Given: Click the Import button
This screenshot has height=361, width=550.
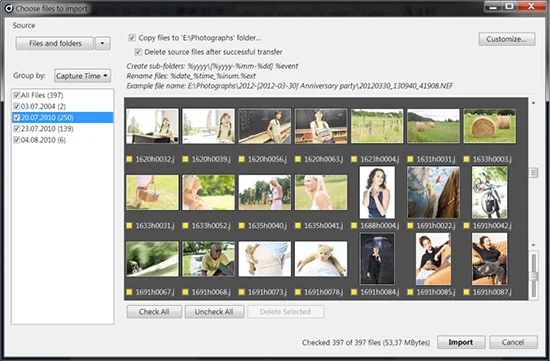Looking at the screenshot, I should [x=461, y=342].
